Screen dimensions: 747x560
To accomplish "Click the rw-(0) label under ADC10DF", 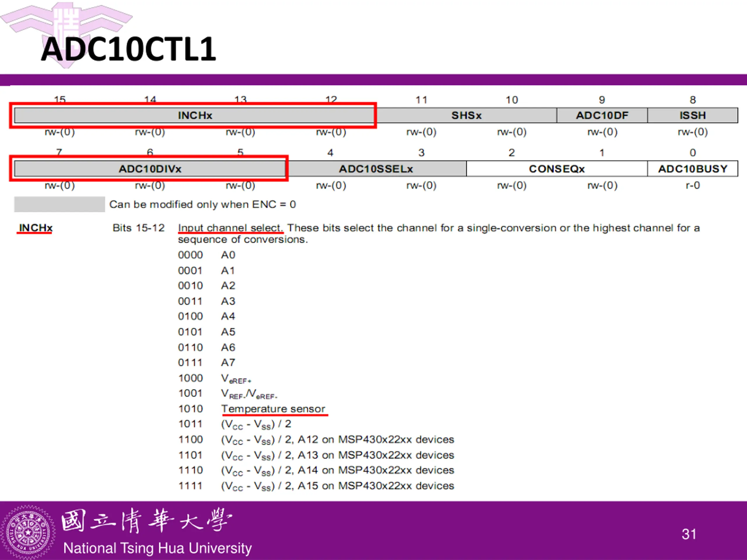I will pos(602,132).
